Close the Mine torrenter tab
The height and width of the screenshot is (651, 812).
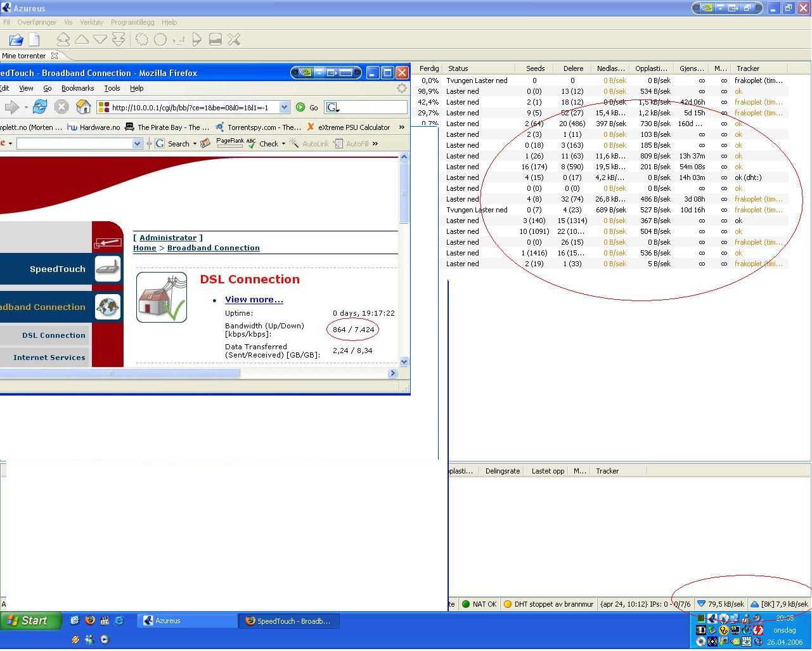55,56
